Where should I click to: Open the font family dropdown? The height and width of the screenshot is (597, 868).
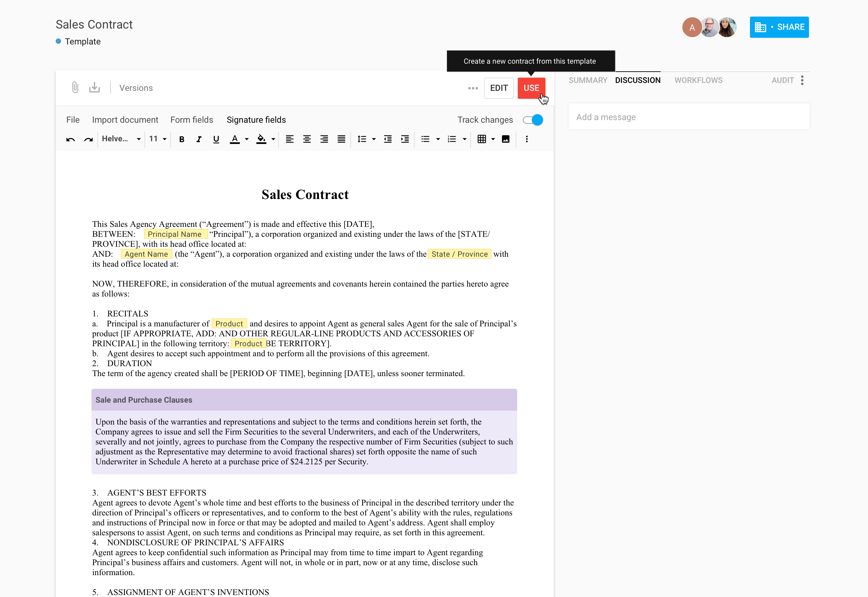coord(121,139)
